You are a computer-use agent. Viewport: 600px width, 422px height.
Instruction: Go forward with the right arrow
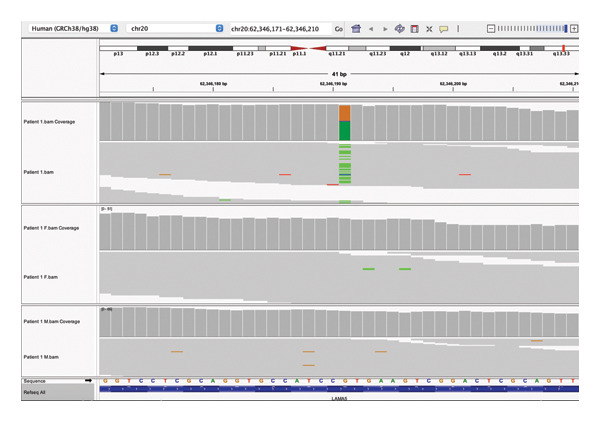385,29
